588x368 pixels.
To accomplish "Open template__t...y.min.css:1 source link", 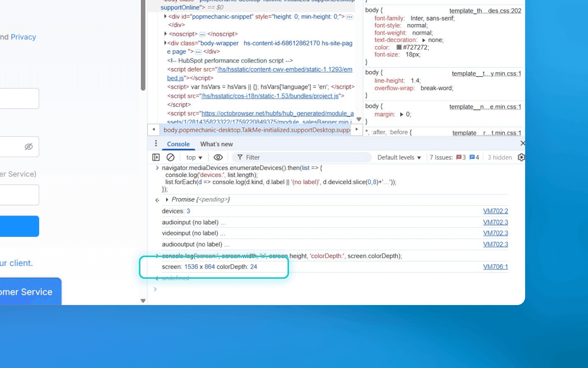I will coord(486,74).
